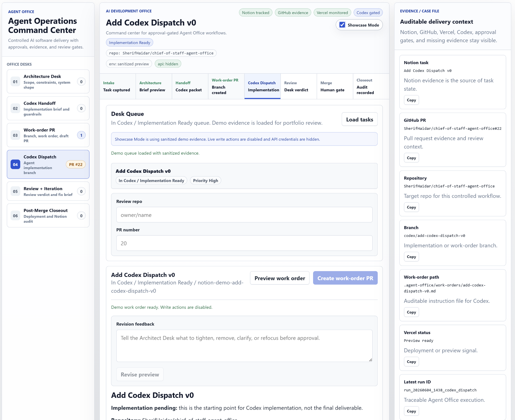Click the Priority High tag
The height and width of the screenshot is (420, 515).
point(205,181)
